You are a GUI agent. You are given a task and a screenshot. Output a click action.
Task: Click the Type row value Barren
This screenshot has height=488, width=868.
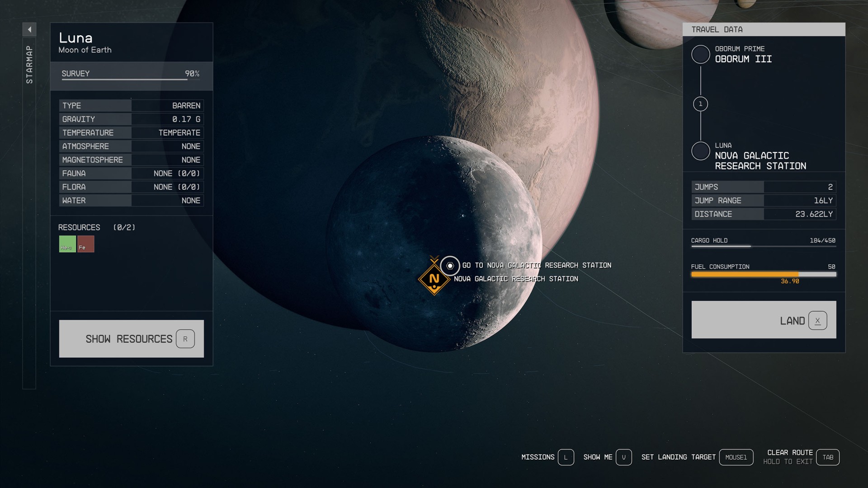click(186, 106)
